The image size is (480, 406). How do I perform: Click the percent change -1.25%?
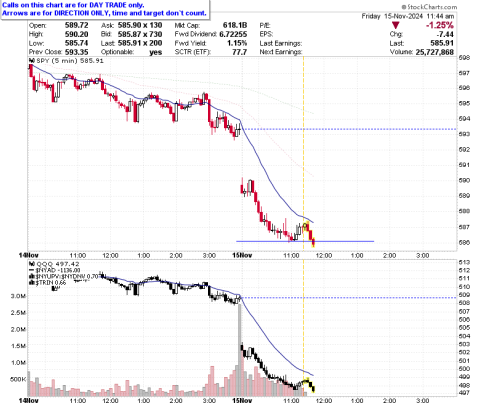pyautogui.click(x=439, y=25)
